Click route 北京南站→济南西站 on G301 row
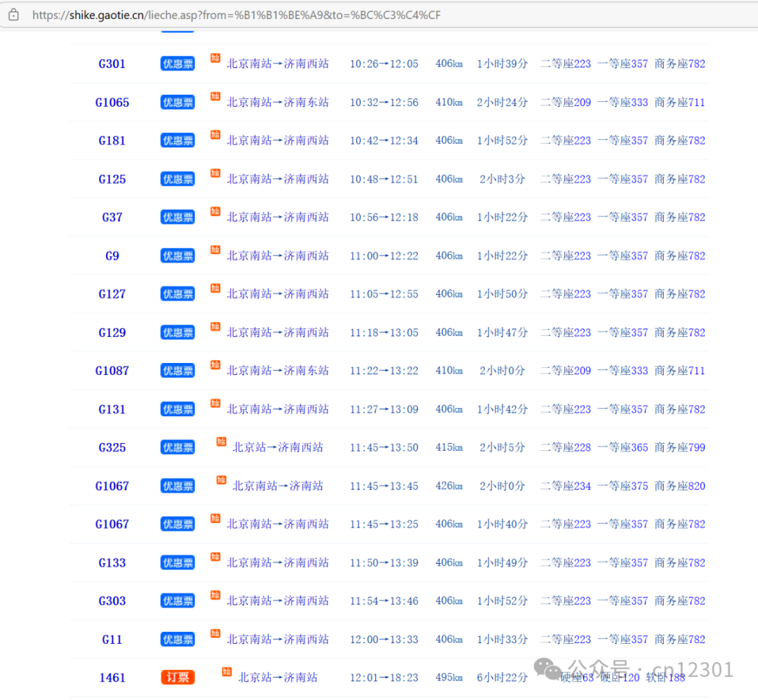Image resolution: width=758 pixels, height=700 pixels. [278, 64]
